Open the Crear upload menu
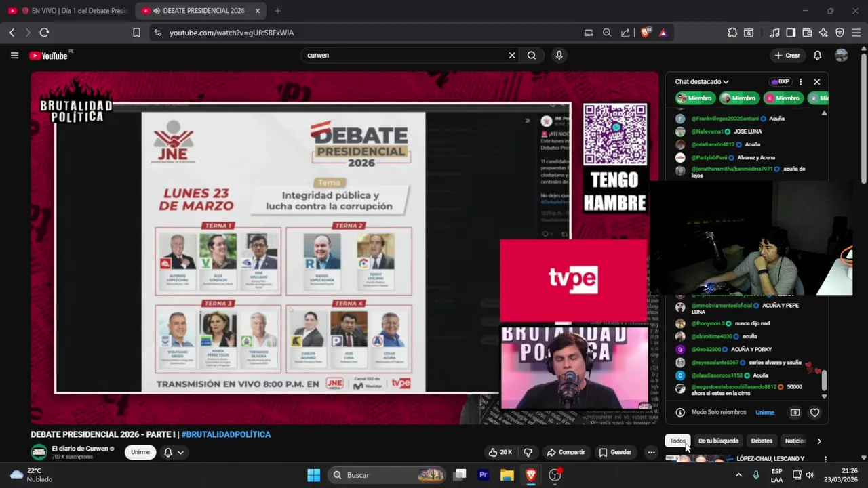 tap(787, 56)
